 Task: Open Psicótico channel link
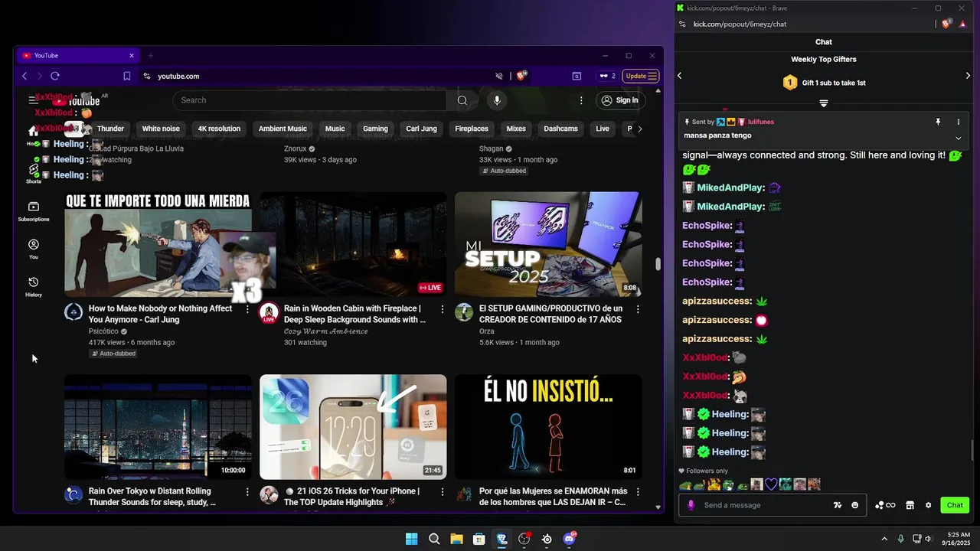tap(103, 331)
